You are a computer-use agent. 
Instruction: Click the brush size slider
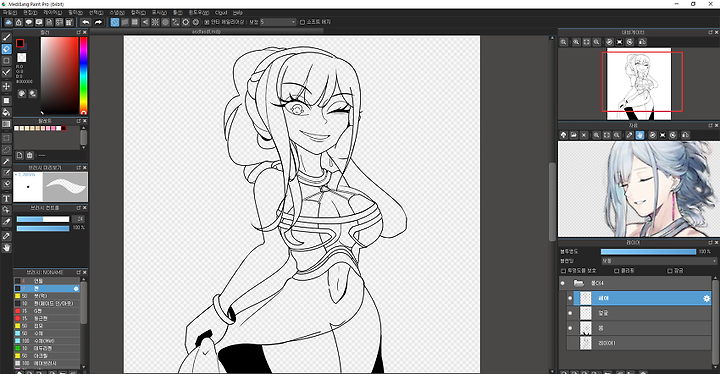[43, 219]
